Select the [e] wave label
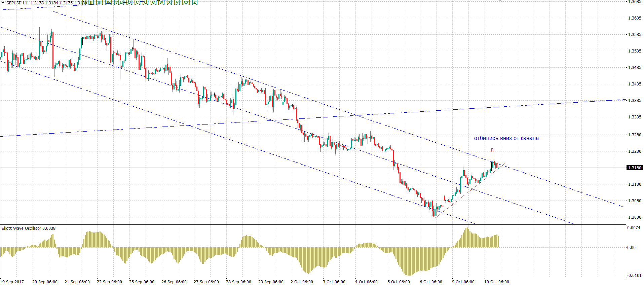Image resolution: width=644 pixels, height=286 pixels. click(153, 2)
